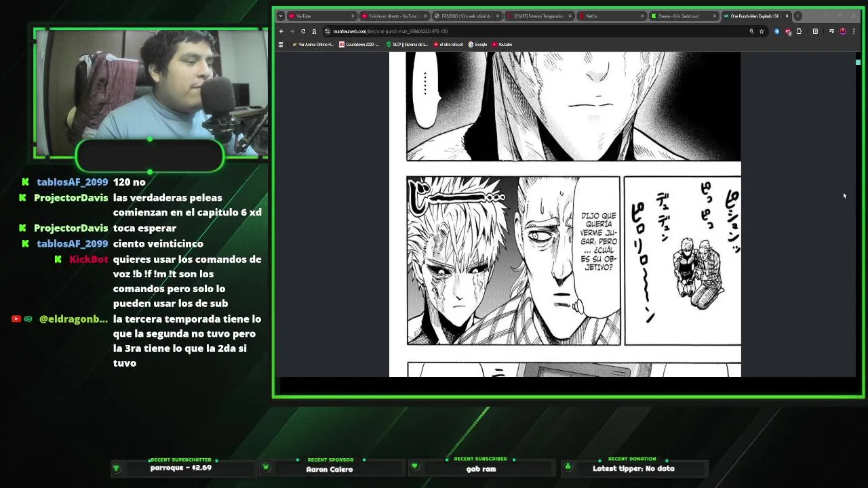Open the apps grid in the bookmarks bar
This screenshot has width=868, height=488.
[281, 45]
